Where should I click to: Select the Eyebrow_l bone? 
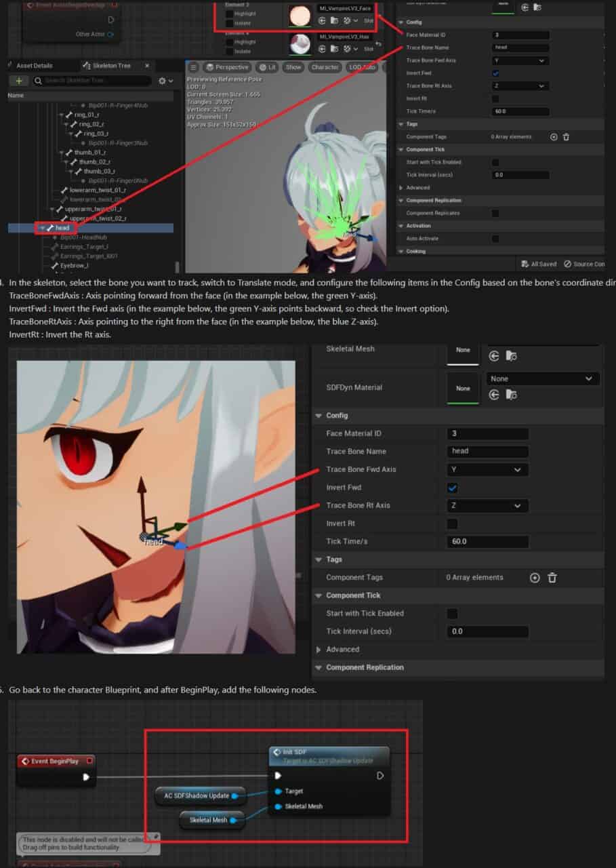(x=74, y=266)
